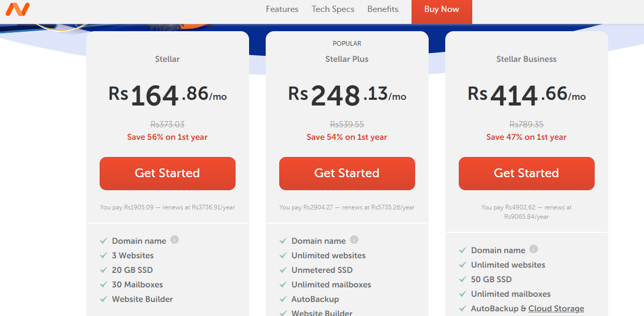Click info icon beside Stellar Business Domain name
This screenshot has width=644, height=316.
tap(533, 249)
